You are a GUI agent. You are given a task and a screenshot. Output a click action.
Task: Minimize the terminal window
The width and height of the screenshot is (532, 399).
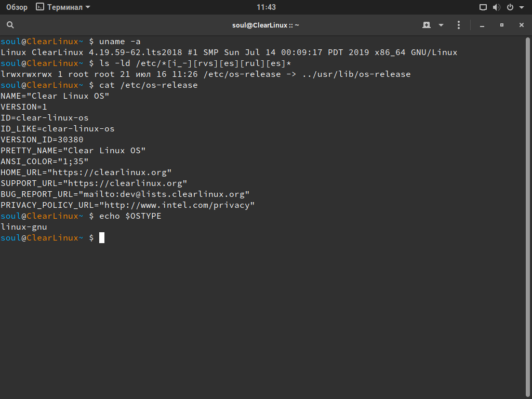pyautogui.click(x=482, y=25)
